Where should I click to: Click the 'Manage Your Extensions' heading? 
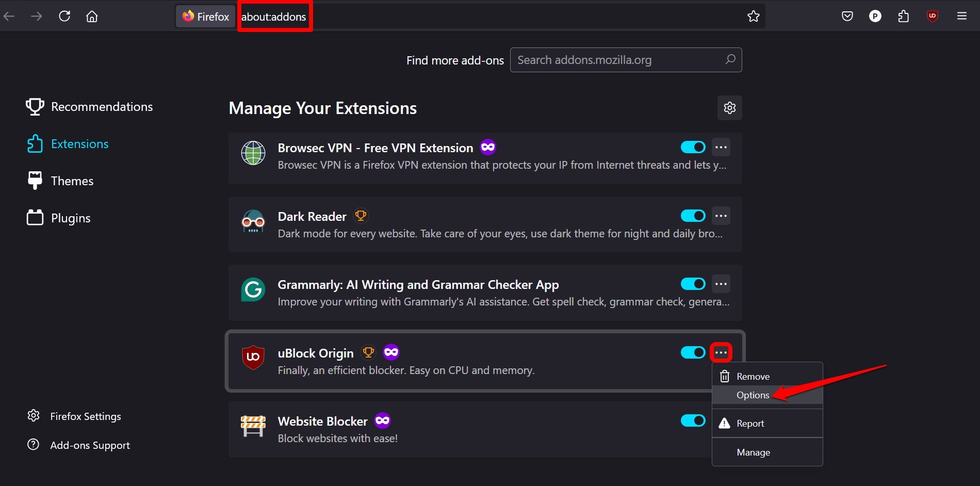click(323, 108)
